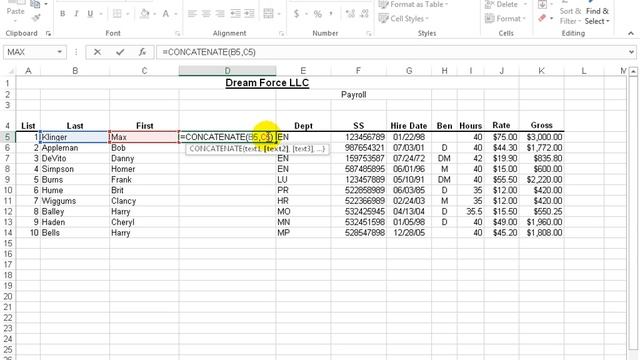Open Number dialog launcher

click(x=369, y=34)
